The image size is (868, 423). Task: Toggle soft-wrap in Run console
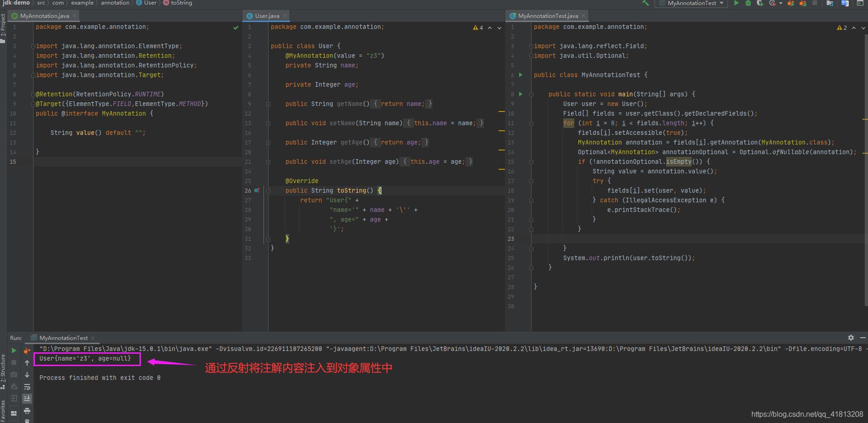(x=27, y=387)
